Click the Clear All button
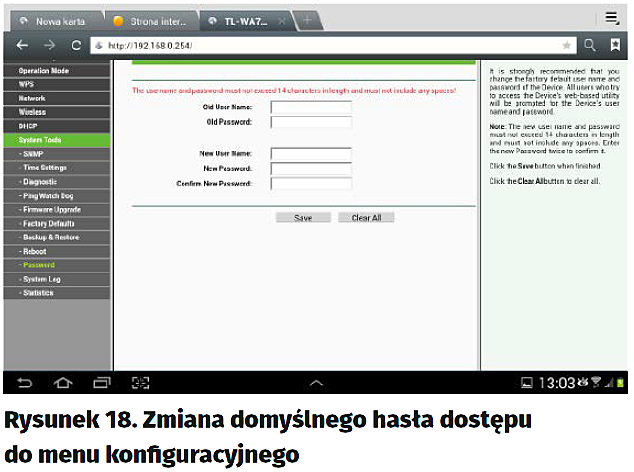Viewport: 634px width, 472px height. tap(366, 217)
